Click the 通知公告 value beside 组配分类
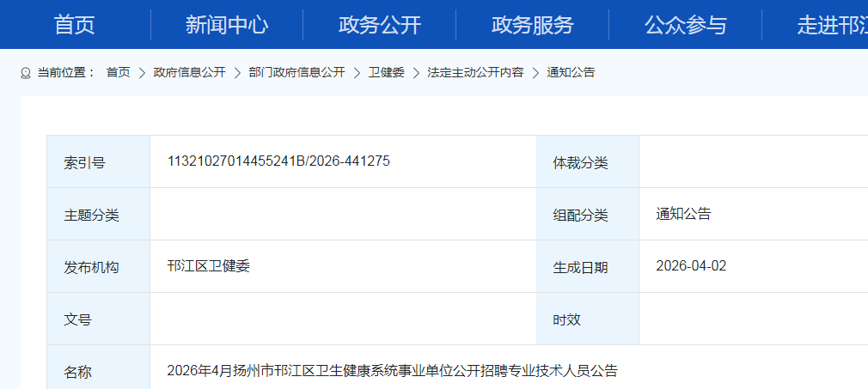This screenshot has height=389, width=868. 683,214
